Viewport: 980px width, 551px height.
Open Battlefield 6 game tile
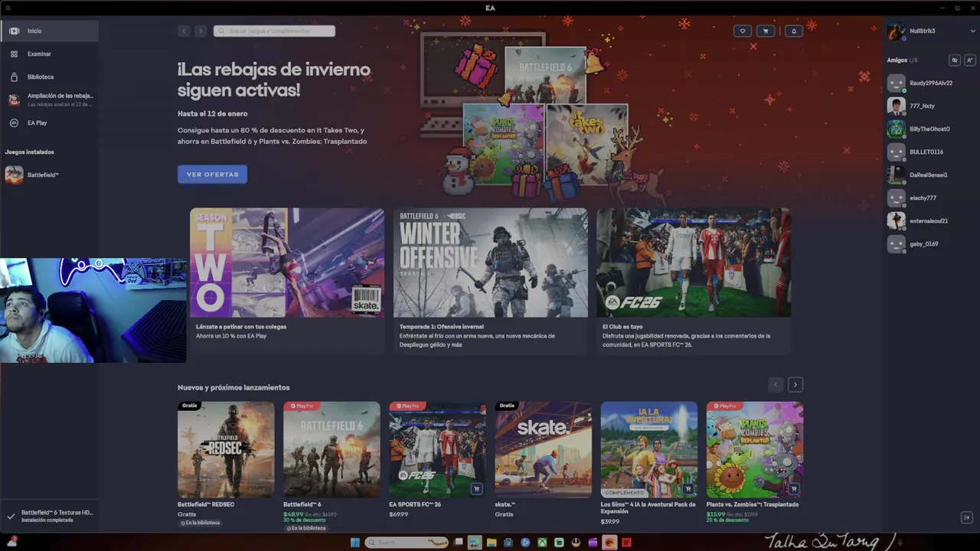pos(332,450)
